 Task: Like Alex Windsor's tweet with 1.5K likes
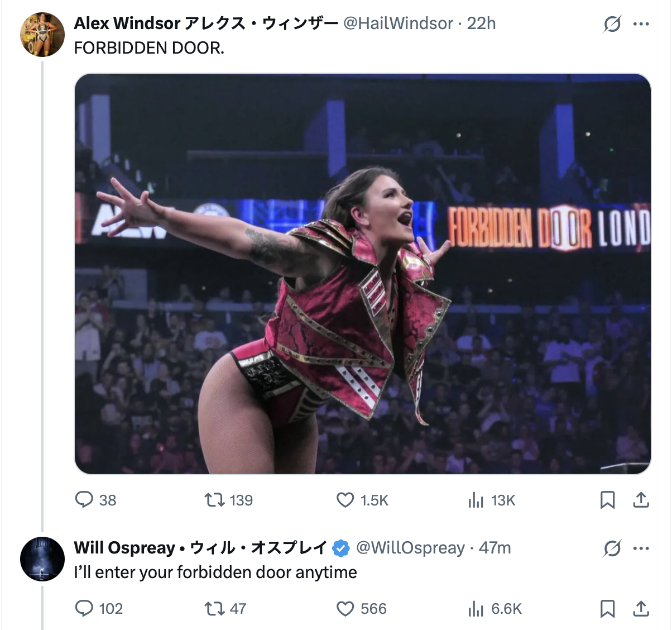tap(345, 499)
